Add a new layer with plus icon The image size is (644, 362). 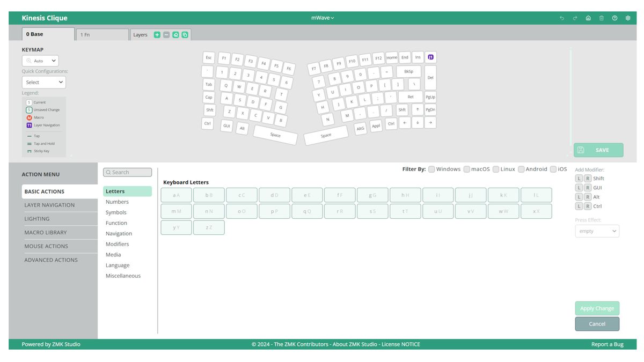click(x=157, y=35)
